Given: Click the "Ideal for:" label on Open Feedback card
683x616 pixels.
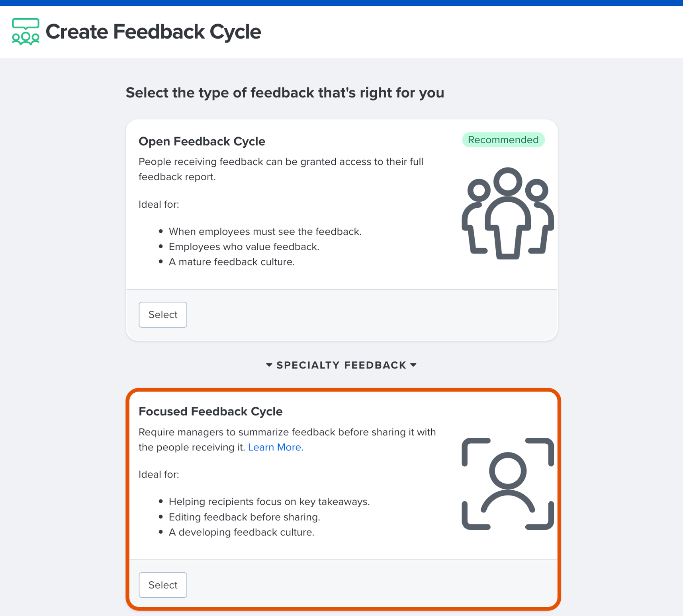Looking at the screenshot, I should tap(159, 204).
